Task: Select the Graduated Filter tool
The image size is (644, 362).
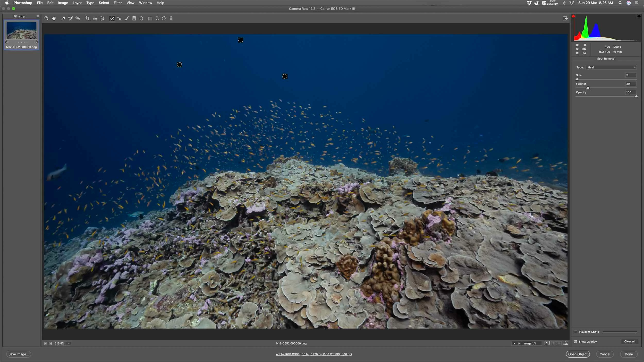Action: [x=134, y=18]
